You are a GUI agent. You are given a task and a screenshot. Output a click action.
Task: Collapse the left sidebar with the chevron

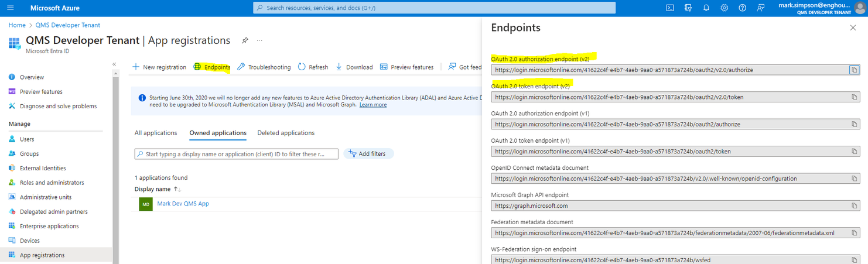coord(114,64)
